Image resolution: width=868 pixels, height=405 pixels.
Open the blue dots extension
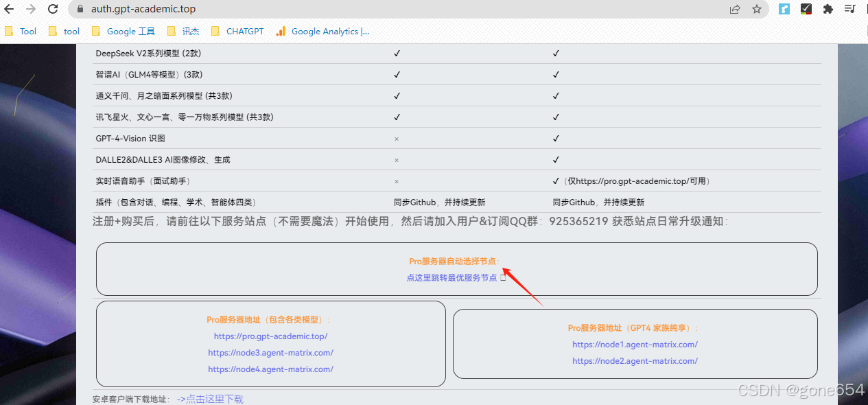pos(784,9)
